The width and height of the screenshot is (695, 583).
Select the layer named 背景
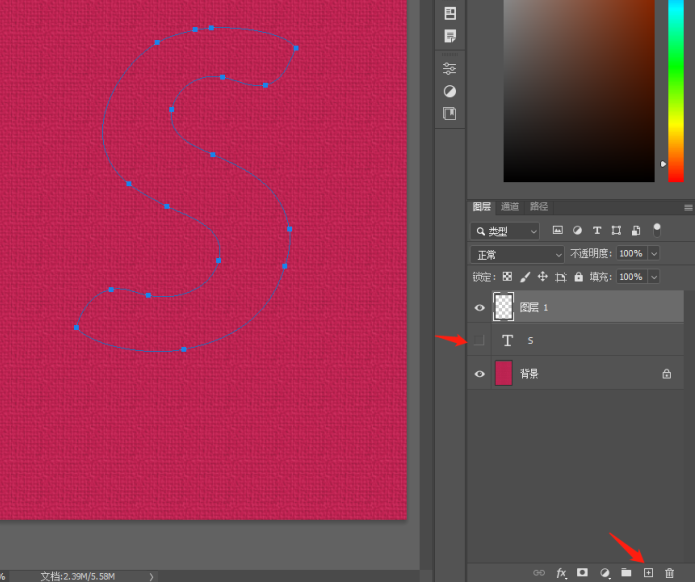[x=575, y=374]
